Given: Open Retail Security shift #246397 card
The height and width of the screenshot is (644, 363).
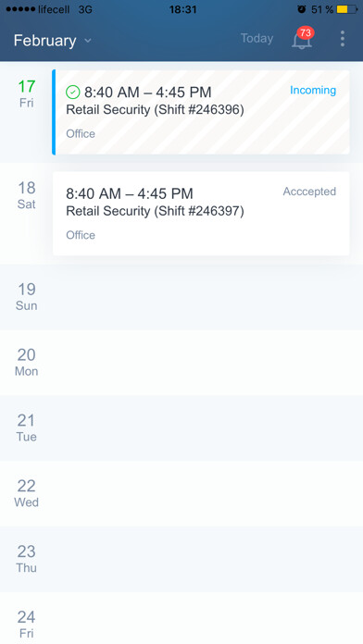Looking at the screenshot, I should [201, 214].
